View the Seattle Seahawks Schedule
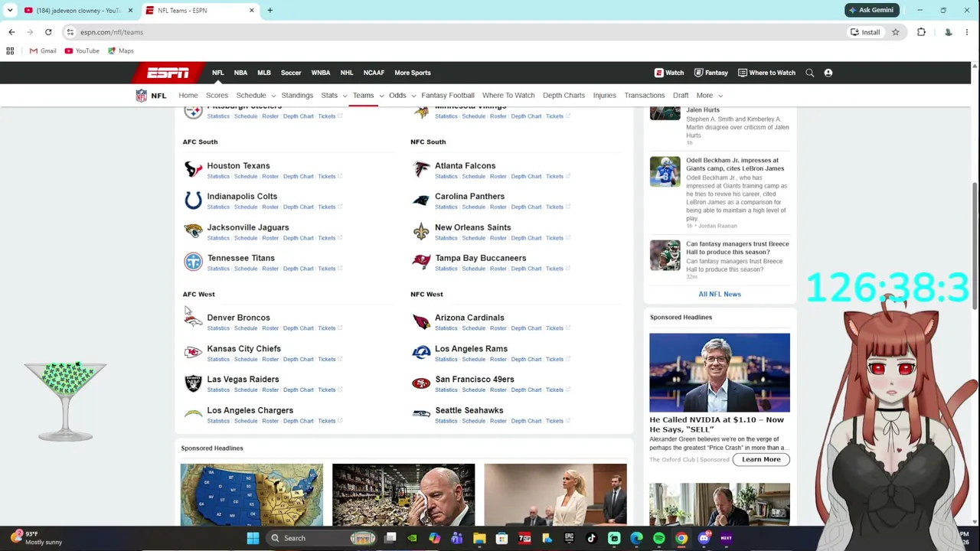This screenshot has height=551, width=980. coord(473,421)
